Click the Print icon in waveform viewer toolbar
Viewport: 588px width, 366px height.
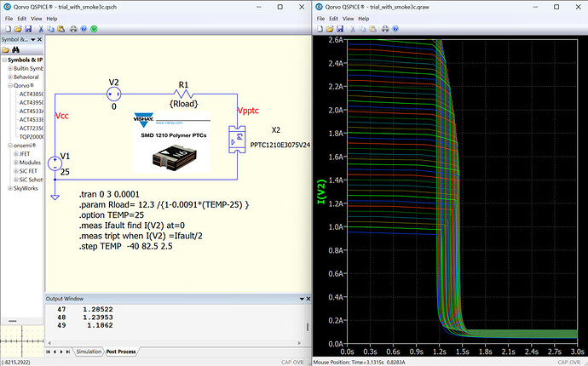[385, 29]
